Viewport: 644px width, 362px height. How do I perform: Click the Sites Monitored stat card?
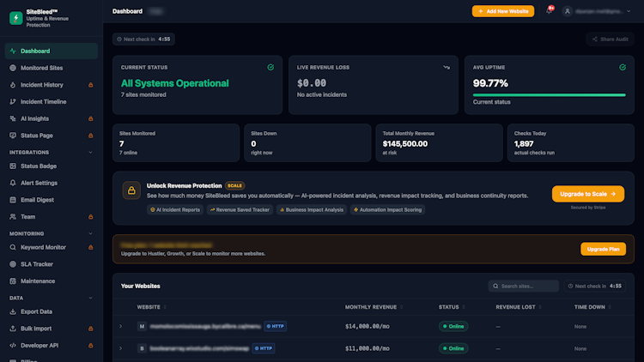[176, 143]
